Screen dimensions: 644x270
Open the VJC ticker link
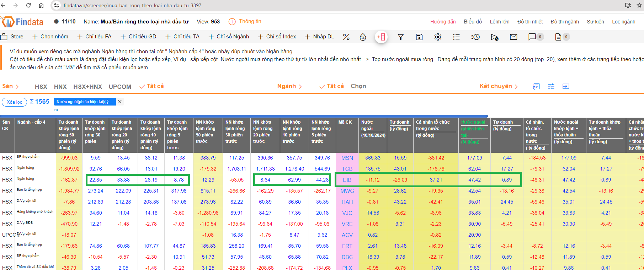[347, 213]
